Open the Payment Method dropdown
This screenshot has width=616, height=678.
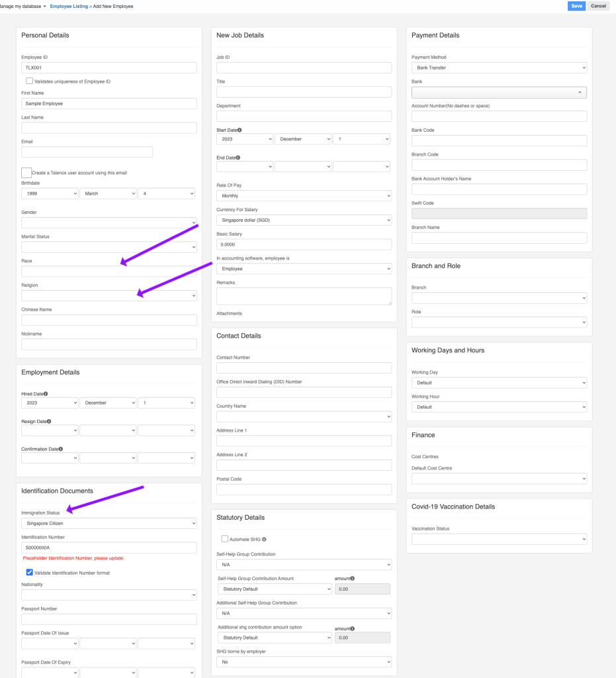[499, 68]
